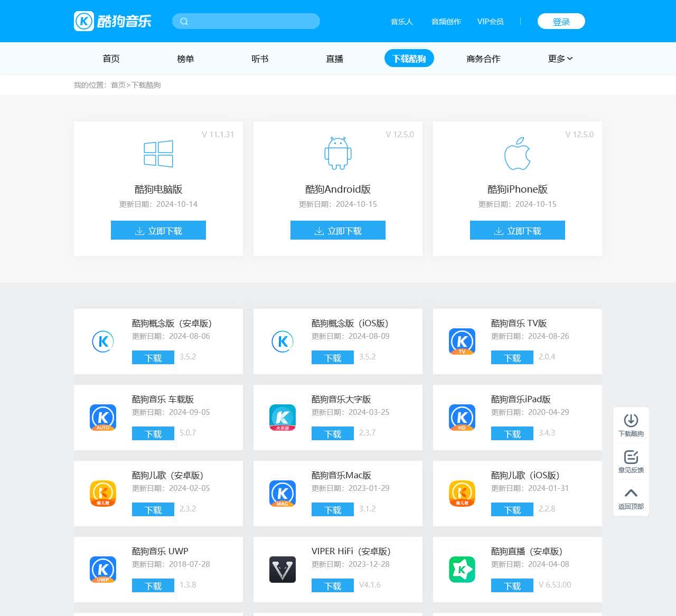Click version number V 6.53.00

coord(555,585)
